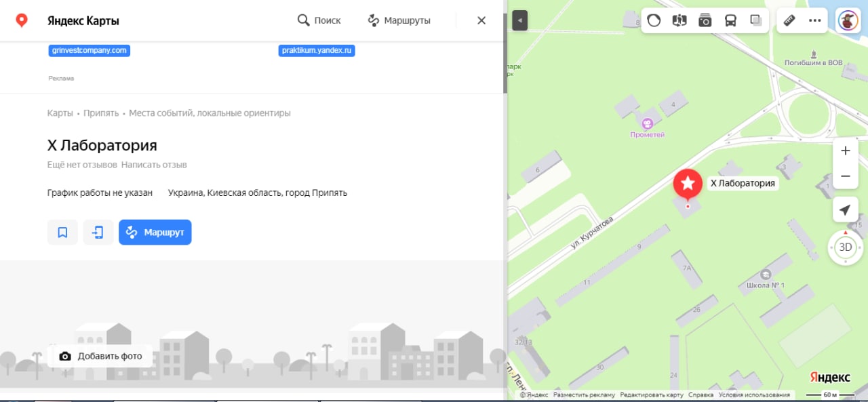Viewport: 868px width, 402px height.
Task: Click Яндекс Карты title text
Action: (x=83, y=20)
